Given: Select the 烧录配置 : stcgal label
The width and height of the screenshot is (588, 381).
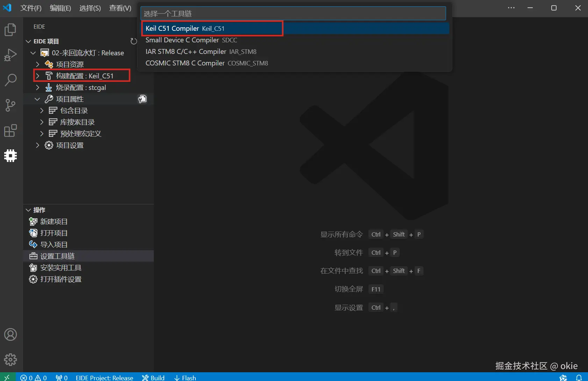Looking at the screenshot, I should (81, 87).
